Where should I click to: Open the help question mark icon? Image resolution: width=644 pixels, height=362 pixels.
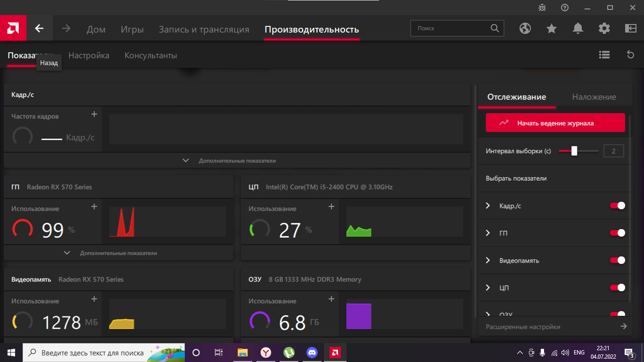pos(565,8)
